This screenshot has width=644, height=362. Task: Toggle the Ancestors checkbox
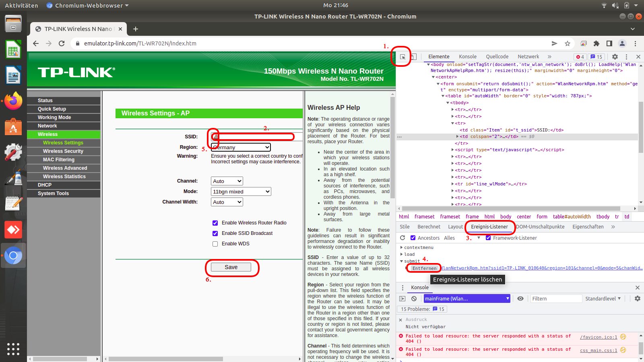[x=413, y=238]
